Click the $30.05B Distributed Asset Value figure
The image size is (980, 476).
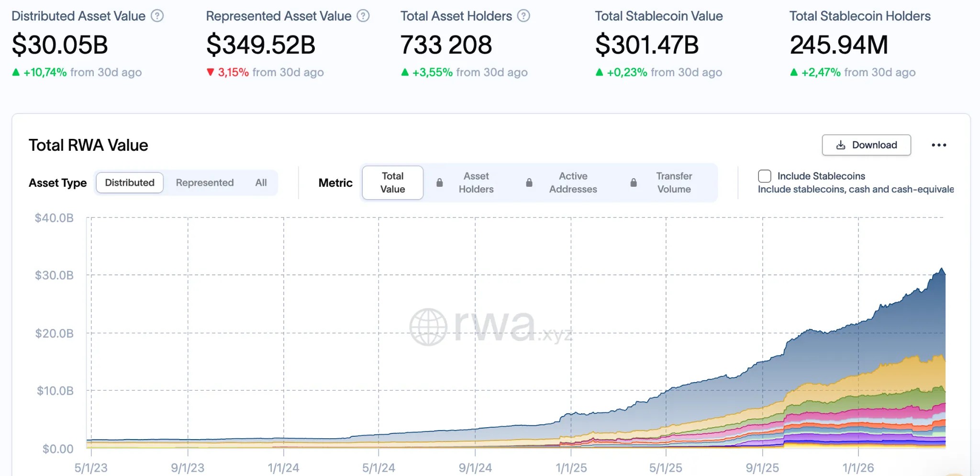coord(60,45)
